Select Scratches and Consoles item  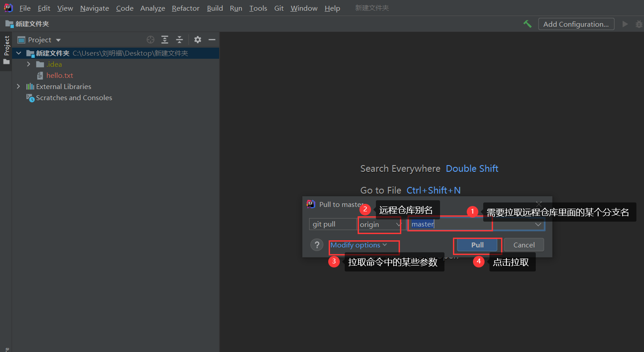[x=74, y=97]
